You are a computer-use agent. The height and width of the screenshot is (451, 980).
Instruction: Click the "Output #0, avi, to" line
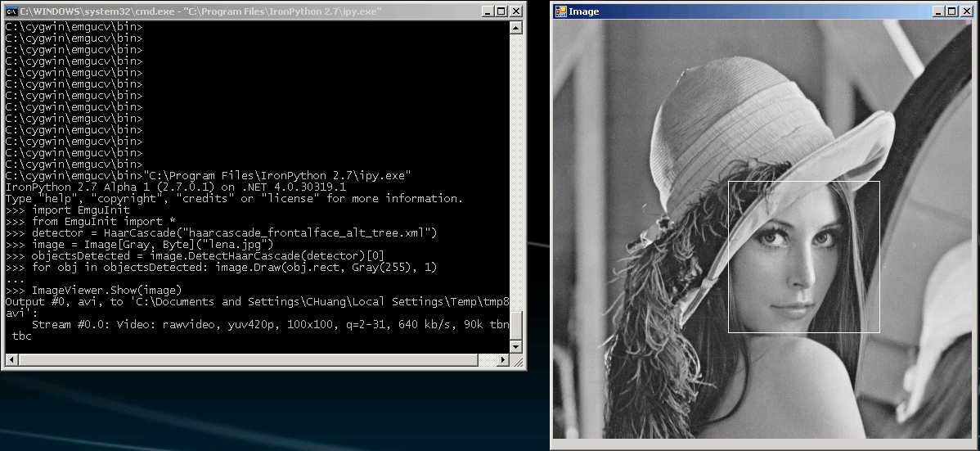[258, 301]
